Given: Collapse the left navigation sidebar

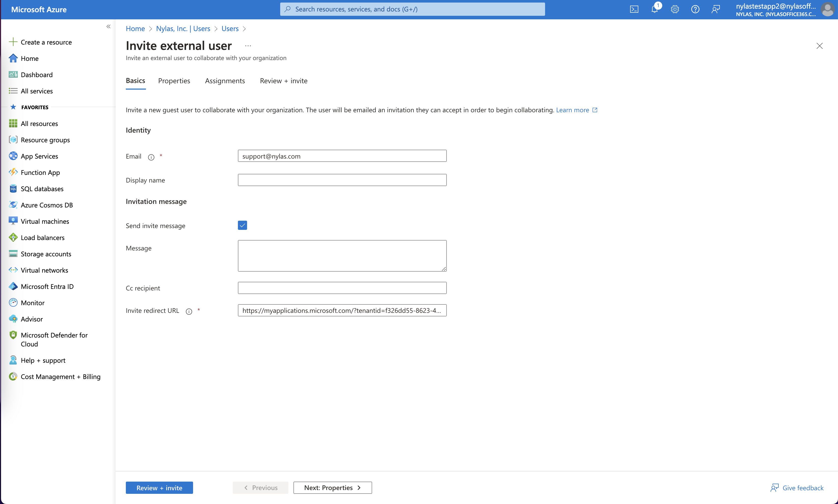Looking at the screenshot, I should (x=109, y=26).
